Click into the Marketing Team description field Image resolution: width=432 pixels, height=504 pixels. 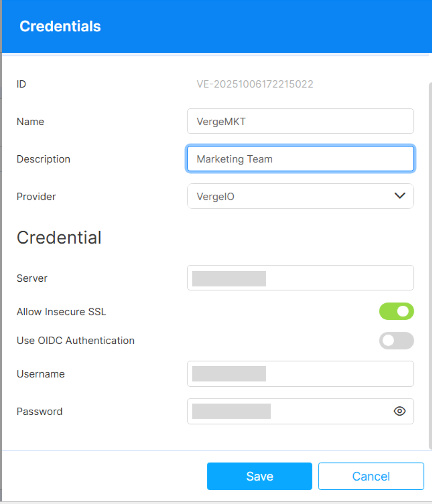click(x=300, y=159)
